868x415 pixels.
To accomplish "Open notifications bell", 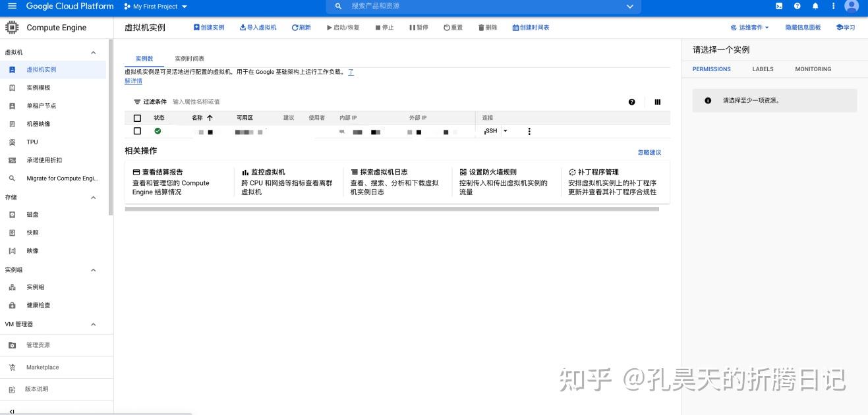I will [815, 6].
